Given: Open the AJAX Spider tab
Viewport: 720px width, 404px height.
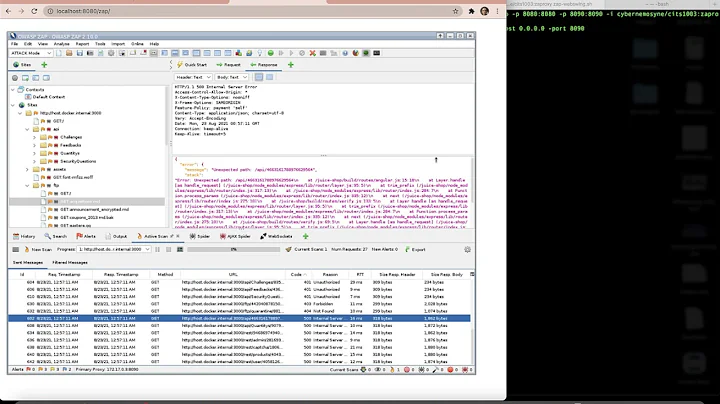Looking at the screenshot, I should point(235,236).
